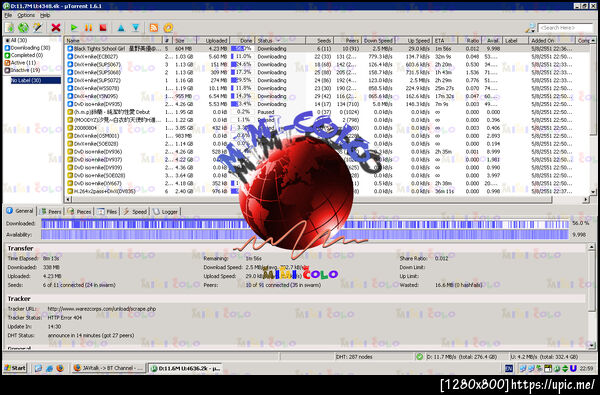Click the Windows Start button
The width and height of the screenshot is (600, 395).
[x=15, y=368]
